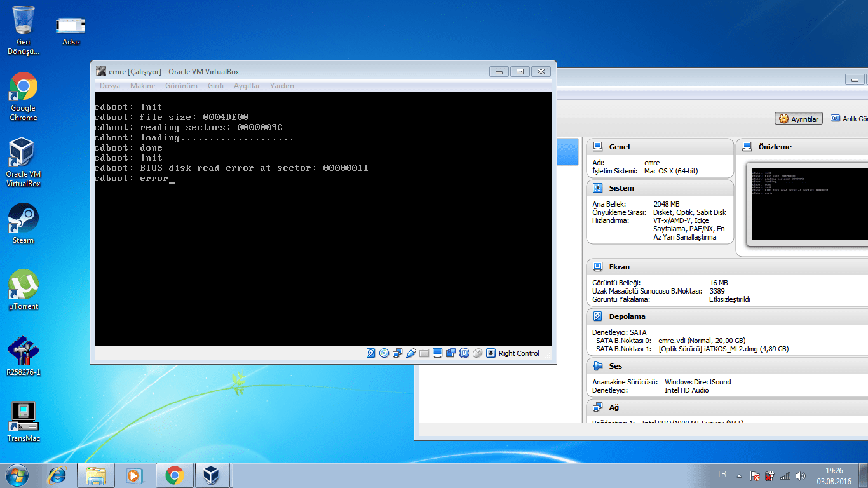This screenshot has width=868, height=488.
Task: Click the Genel section icon in VirtualBox Manager
Action: [597, 147]
